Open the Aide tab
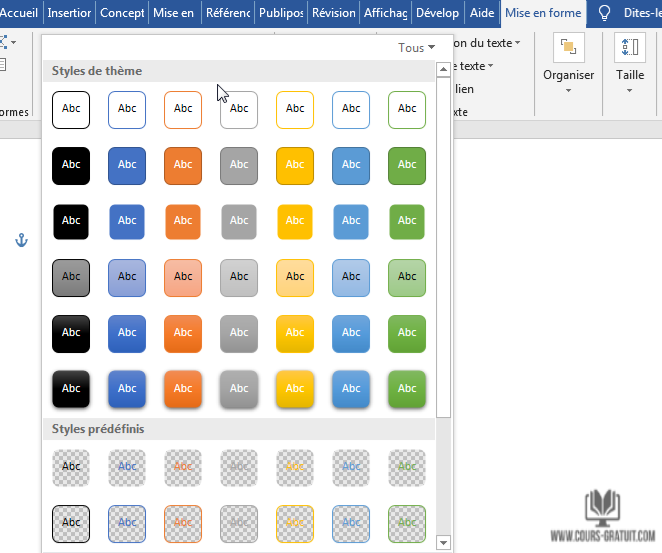The width and height of the screenshot is (662, 553). [x=481, y=13]
